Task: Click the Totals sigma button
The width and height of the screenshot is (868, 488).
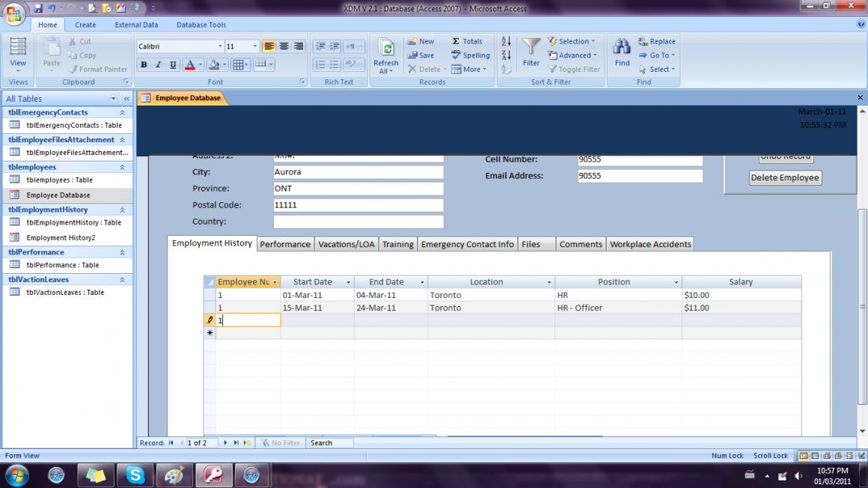Action: click(x=467, y=41)
